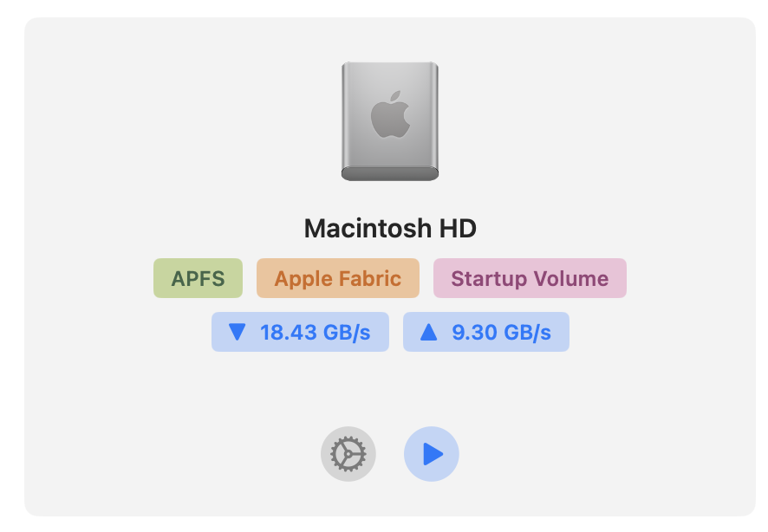Click the 18.43 GB/s speed value
This screenshot has width=768, height=532.
316,332
